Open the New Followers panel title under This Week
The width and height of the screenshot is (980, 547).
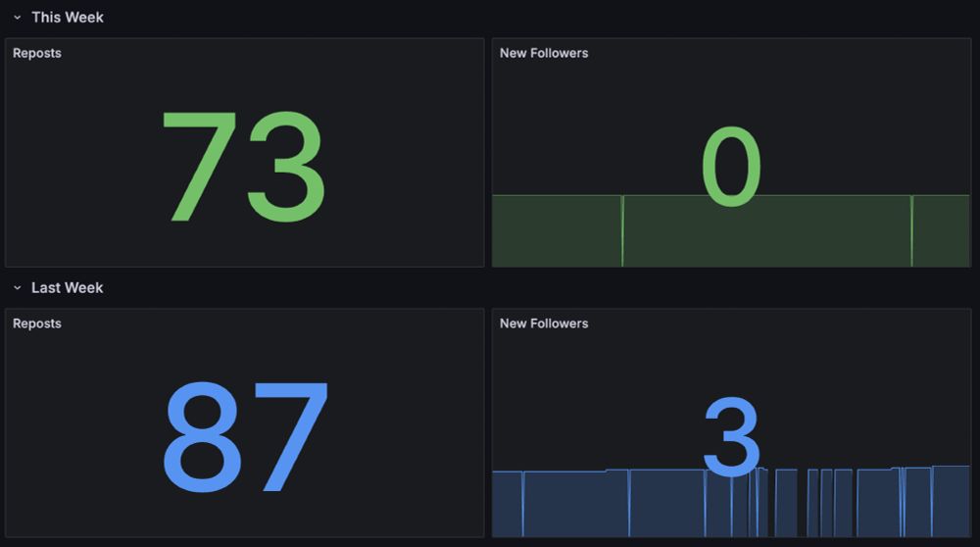[x=544, y=53]
